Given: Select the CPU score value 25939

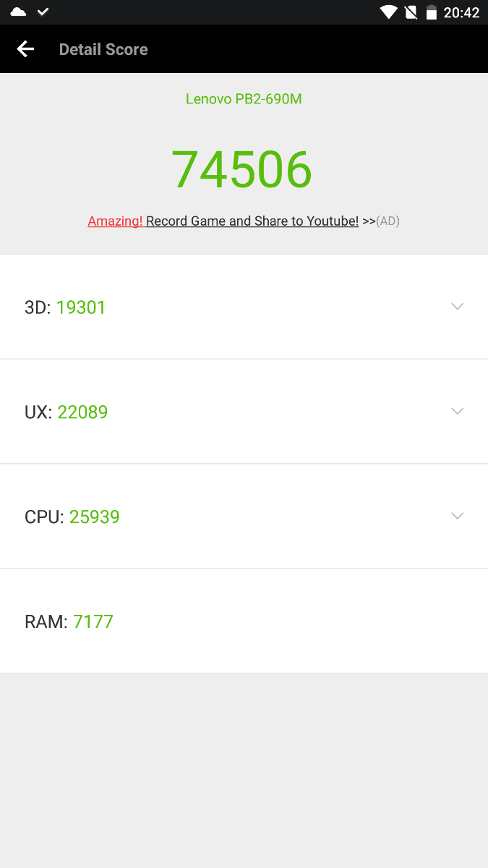Looking at the screenshot, I should pyautogui.click(x=95, y=517).
